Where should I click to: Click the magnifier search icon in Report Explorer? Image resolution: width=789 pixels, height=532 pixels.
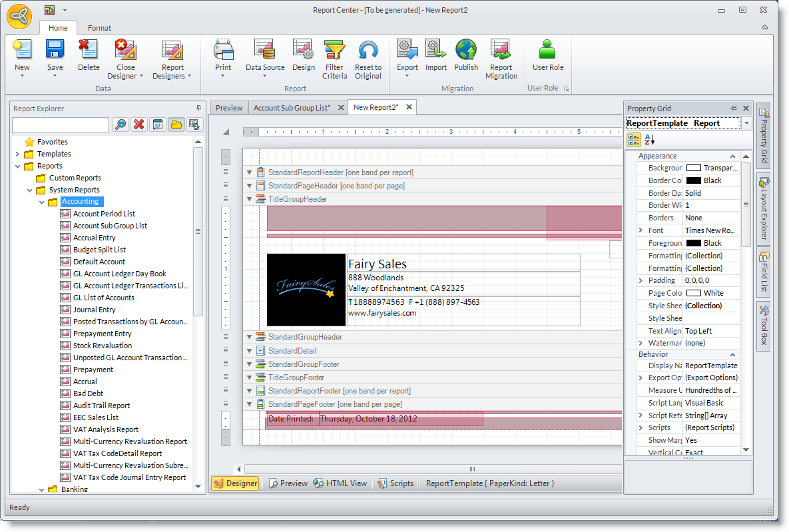(120, 125)
